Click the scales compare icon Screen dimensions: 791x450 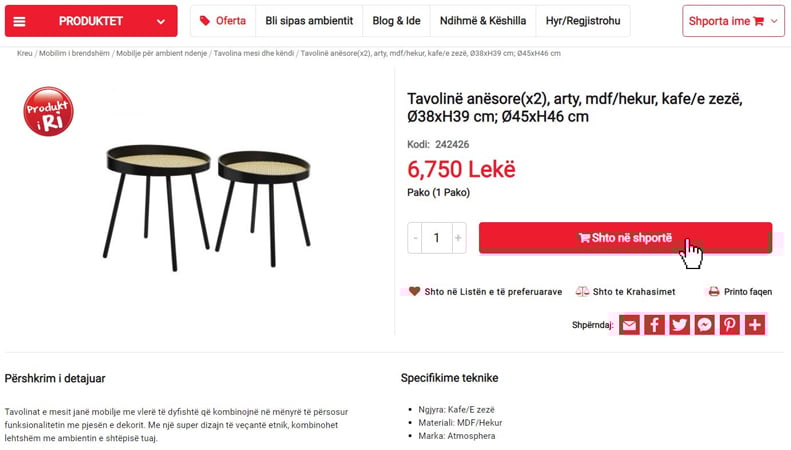(582, 292)
